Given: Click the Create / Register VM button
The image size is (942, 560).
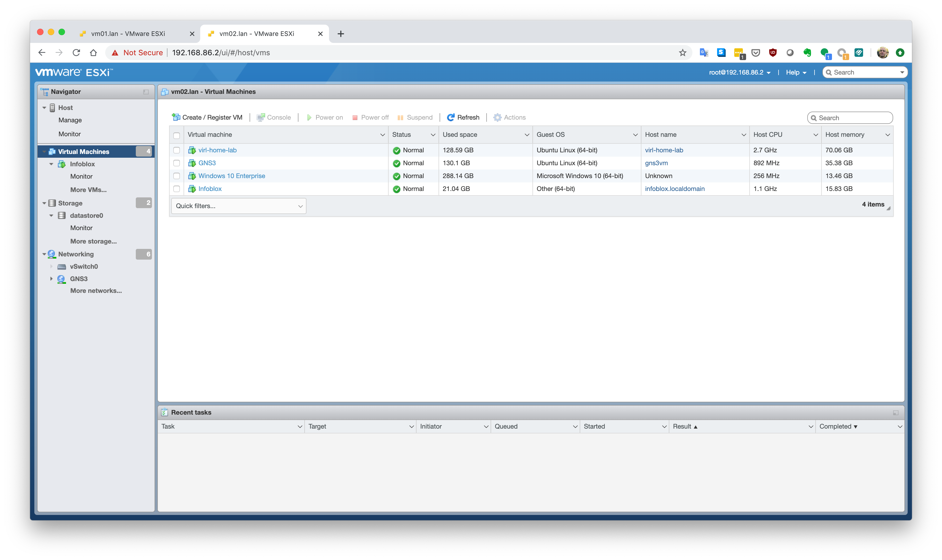Looking at the screenshot, I should pyautogui.click(x=207, y=117).
